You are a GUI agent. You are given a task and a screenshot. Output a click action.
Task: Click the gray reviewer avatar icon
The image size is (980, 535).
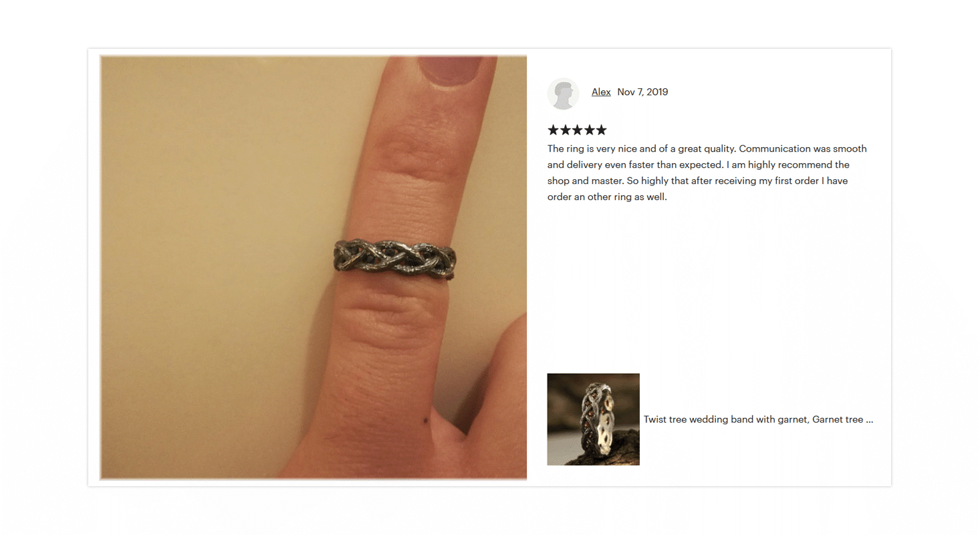(x=563, y=93)
